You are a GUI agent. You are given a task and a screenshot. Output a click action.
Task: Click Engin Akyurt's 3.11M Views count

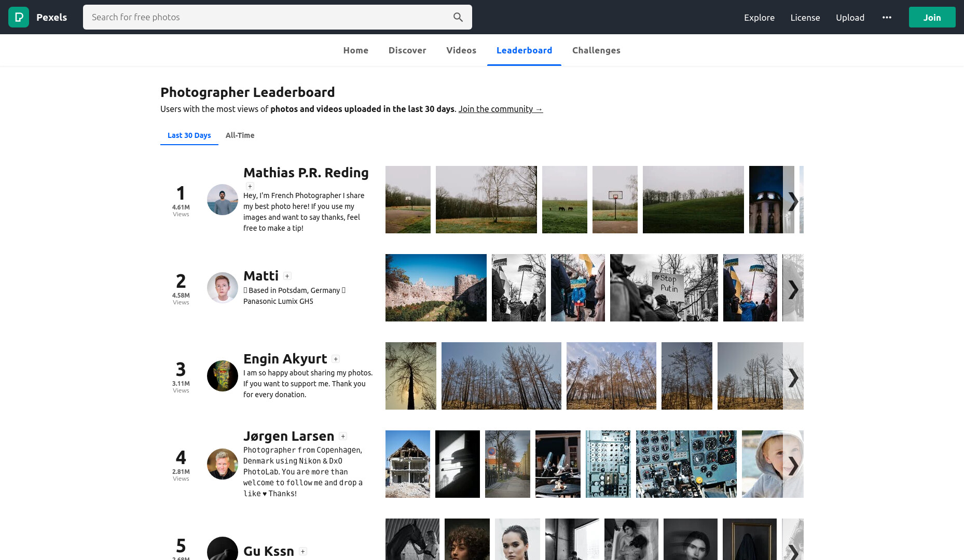point(181,386)
